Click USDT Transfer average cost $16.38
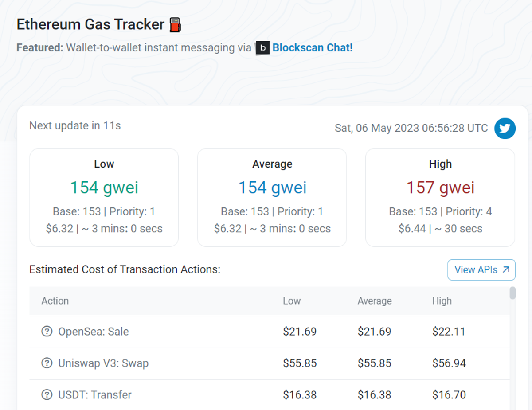 [x=374, y=394]
